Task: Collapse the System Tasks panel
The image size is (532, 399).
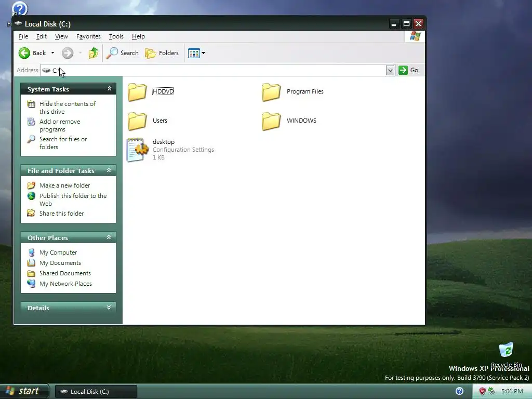Action: tap(109, 89)
